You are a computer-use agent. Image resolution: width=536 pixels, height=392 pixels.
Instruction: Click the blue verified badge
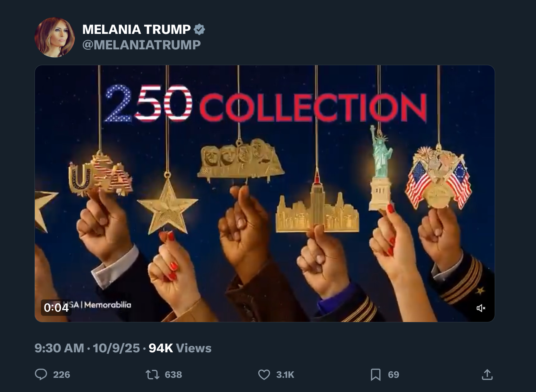[199, 29]
